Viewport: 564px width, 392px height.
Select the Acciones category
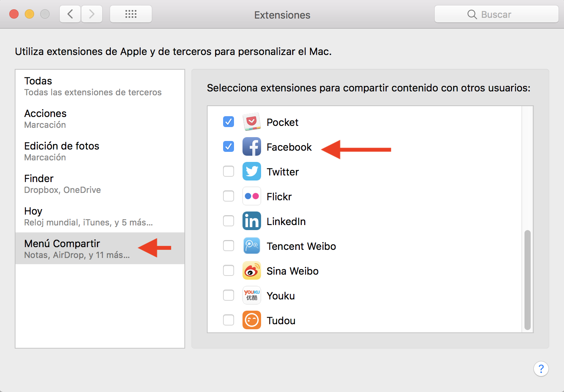pyautogui.click(x=100, y=119)
